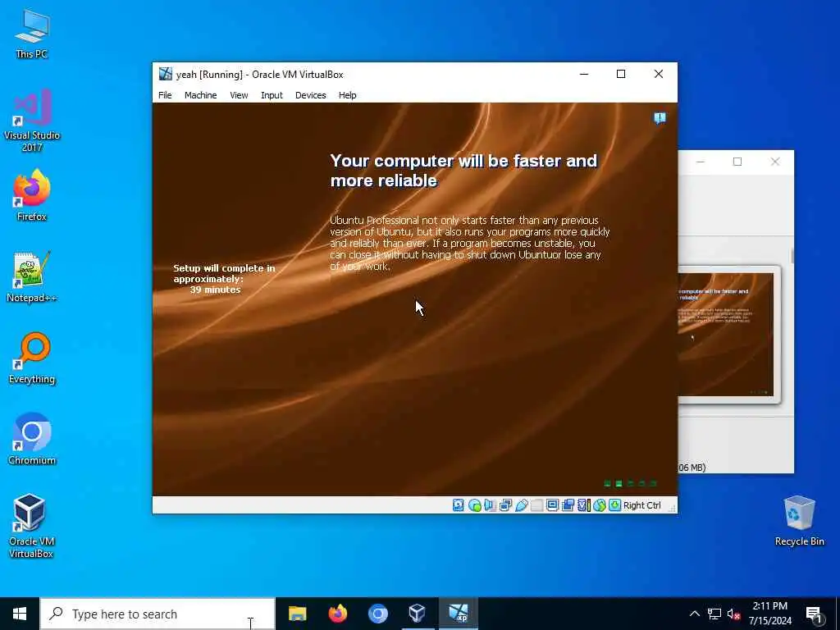Click the keyboard capture green arrow indicator

[x=615, y=505]
